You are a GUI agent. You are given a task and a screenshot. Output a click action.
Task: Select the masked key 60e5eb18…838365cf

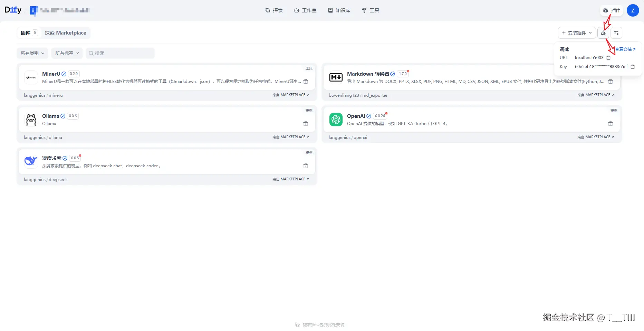[601, 67]
